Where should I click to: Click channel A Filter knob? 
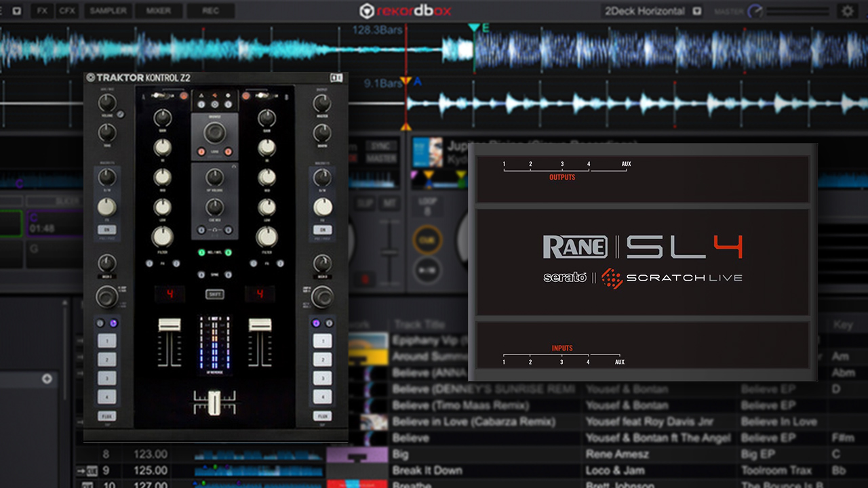(x=162, y=237)
